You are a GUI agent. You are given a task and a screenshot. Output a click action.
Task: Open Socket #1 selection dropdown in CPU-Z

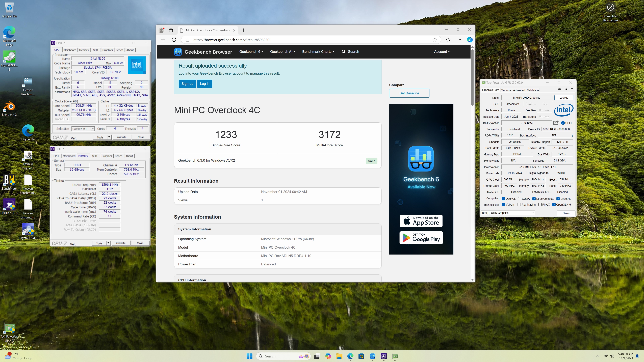(83, 129)
